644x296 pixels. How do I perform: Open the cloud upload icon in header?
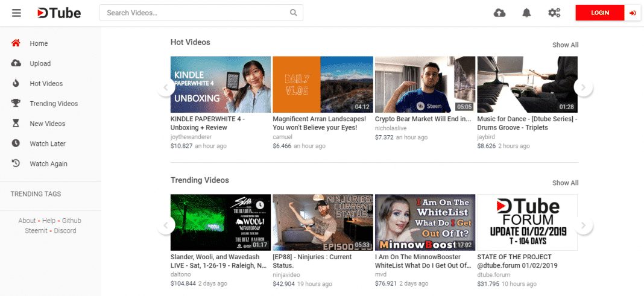point(499,13)
